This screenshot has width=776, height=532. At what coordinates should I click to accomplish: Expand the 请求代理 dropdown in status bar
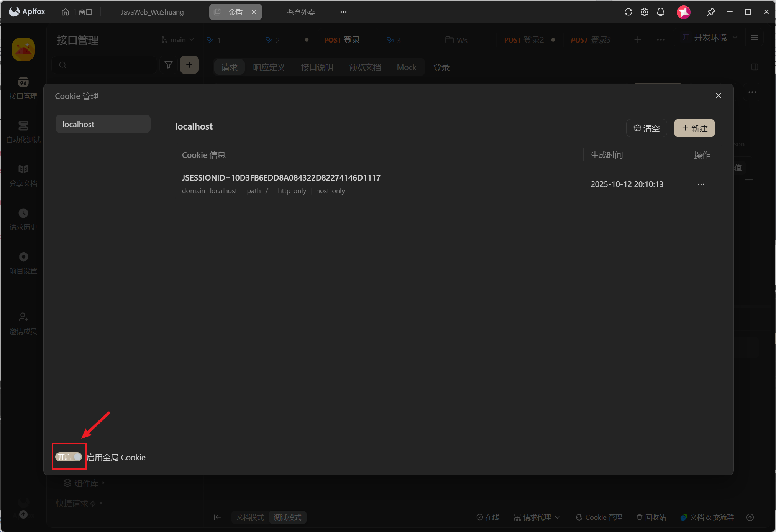(x=536, y=517)
